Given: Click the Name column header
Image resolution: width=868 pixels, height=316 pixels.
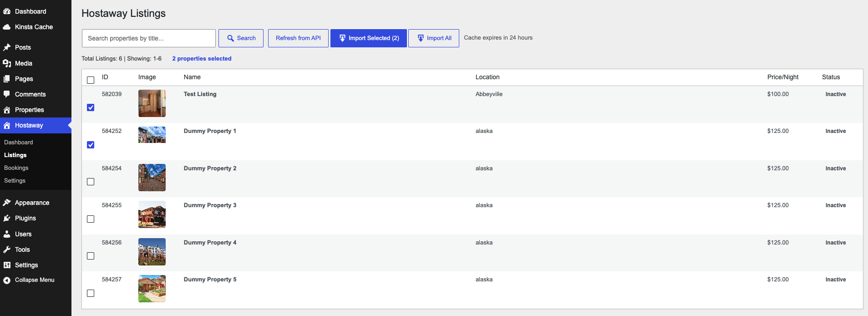Looking at the screenshot, I should pos(192,77).
